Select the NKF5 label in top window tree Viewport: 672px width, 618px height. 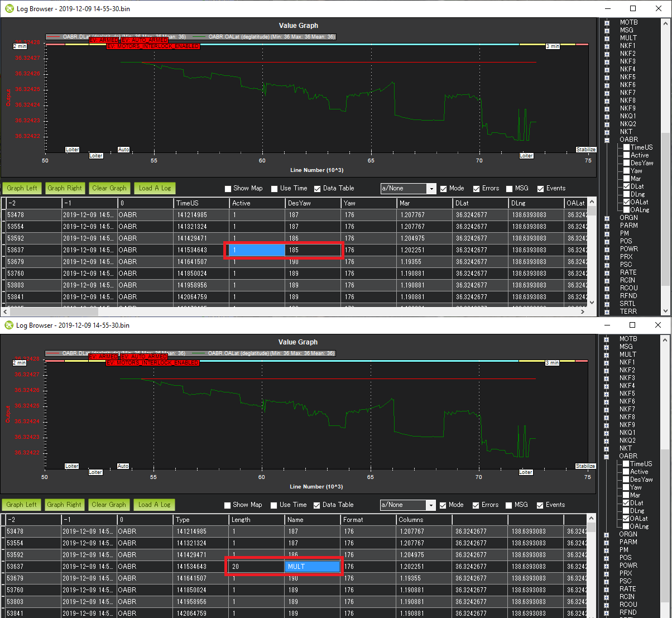(628, 77)
